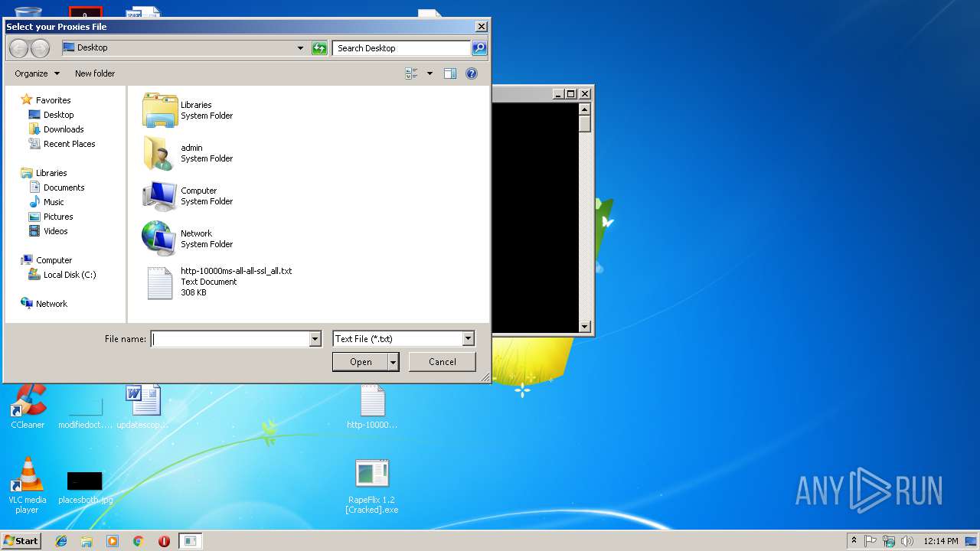The width and height of the screenshot is (980, 551).
Task: Select the http-10000 text file on desktop
Action: (x=372, y=406)
